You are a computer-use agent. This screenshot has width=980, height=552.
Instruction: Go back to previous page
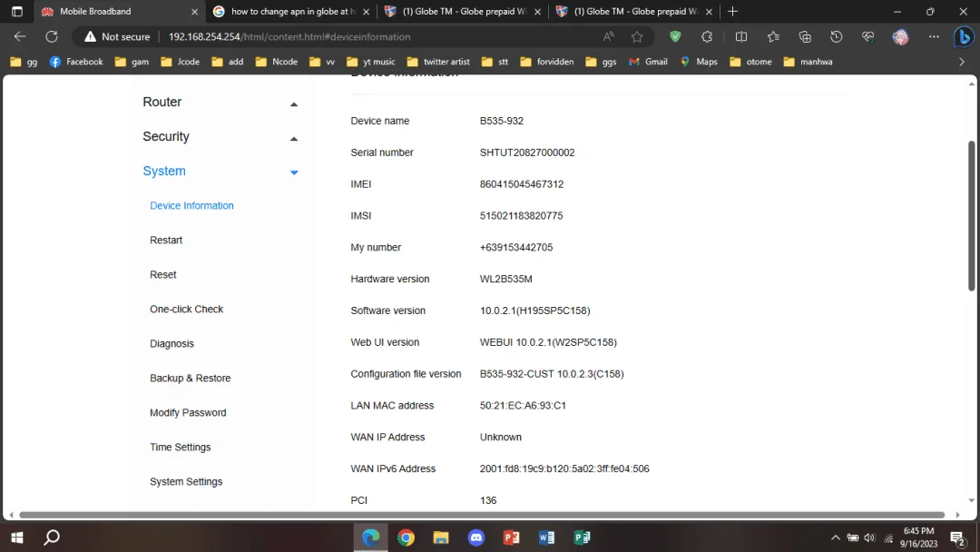(20, 37)
